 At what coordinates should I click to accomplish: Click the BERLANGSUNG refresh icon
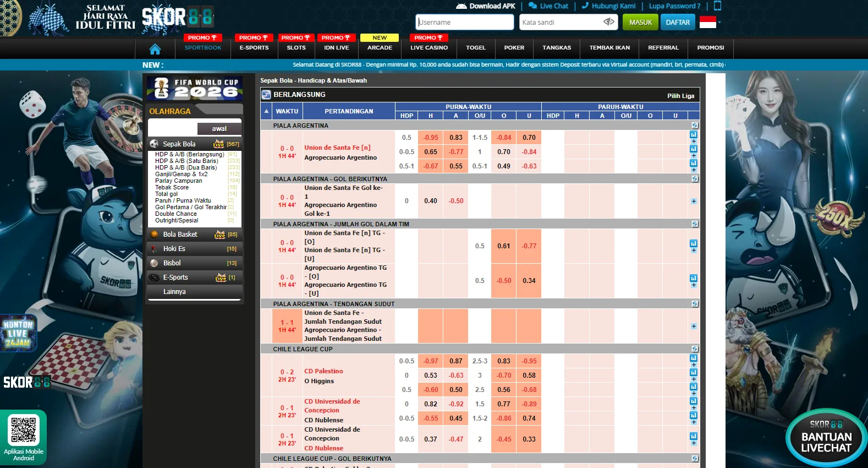[266, 95]
